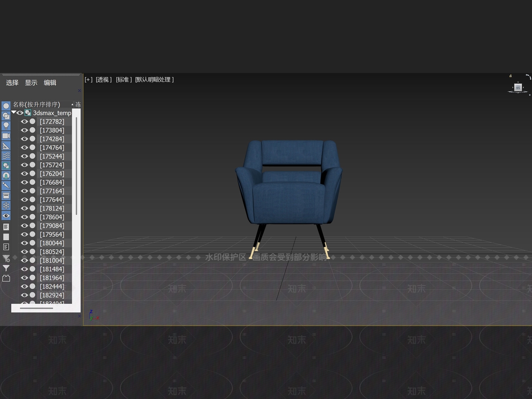This screenshot has height=399, width=532.
Task: Hide object [172782] via eye icon
Action: [24, 122]
